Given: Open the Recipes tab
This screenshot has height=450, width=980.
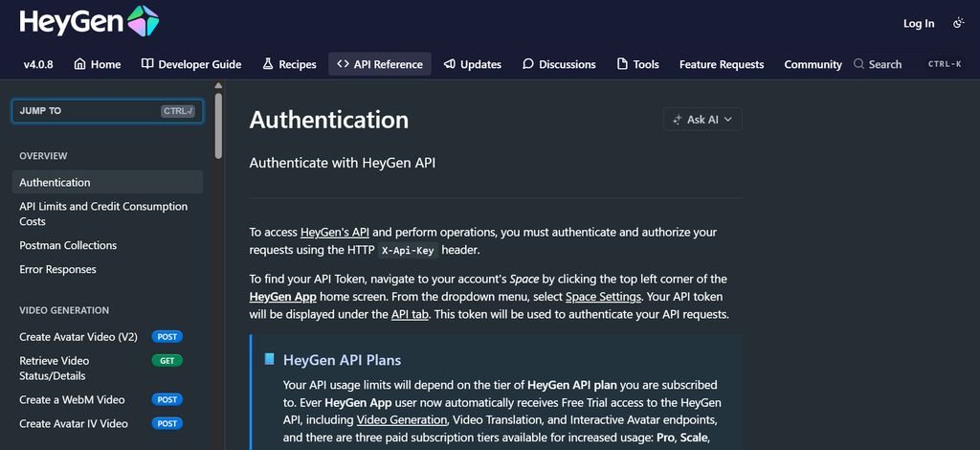Looking at the screenshot, I should tap(289, 64).
